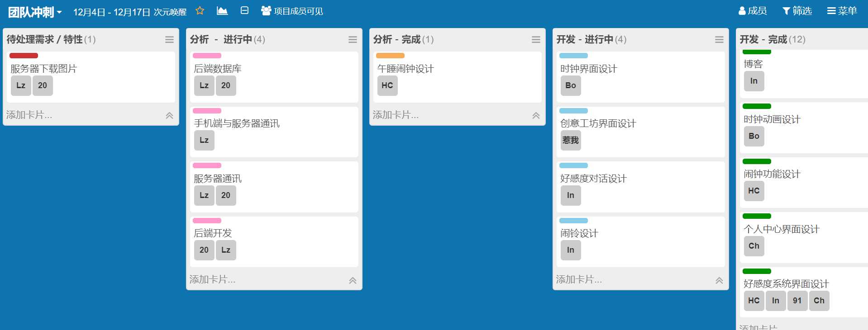Open the 分析 - 进行中 list menu
This screenshot has width=868, height=330.
click(x=353, y=40)
